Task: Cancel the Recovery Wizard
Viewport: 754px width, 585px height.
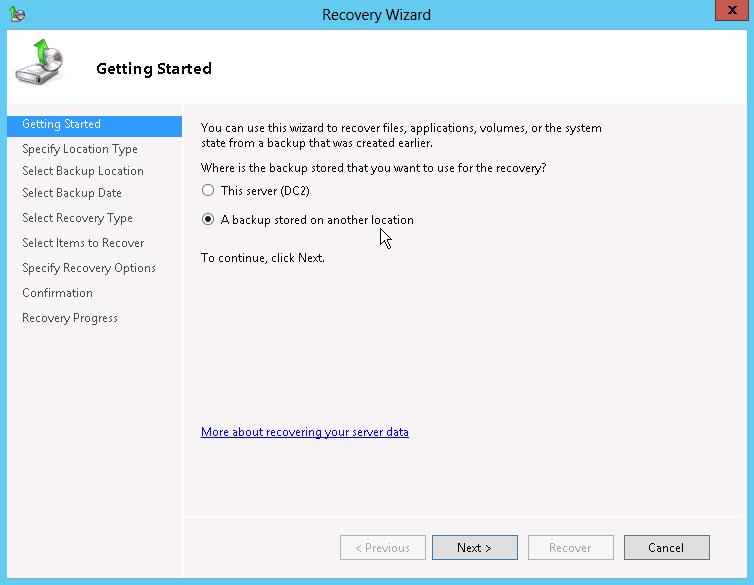Action: [x=666, y=548]
